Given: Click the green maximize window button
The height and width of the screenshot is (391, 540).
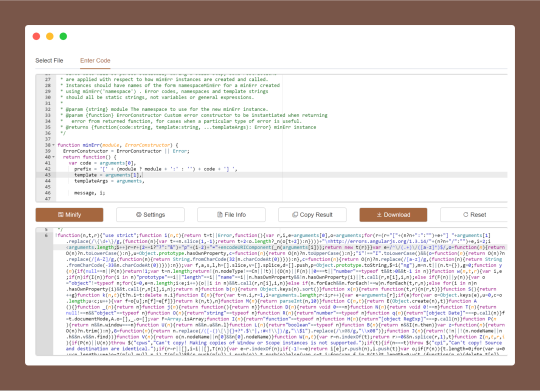Looking at the screenshot, I should tap(63, 36).
